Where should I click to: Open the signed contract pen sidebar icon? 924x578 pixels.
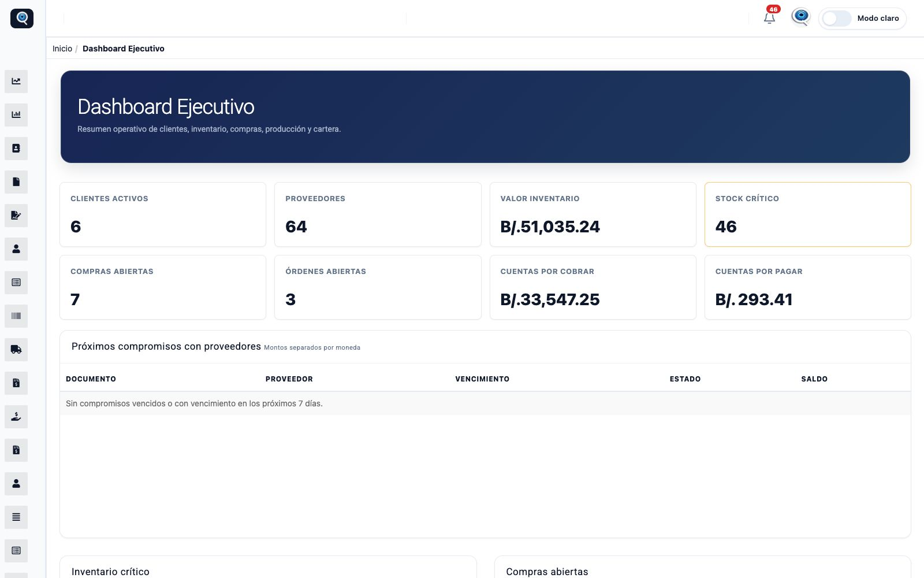pyautogui.click(x=16, y=216)
